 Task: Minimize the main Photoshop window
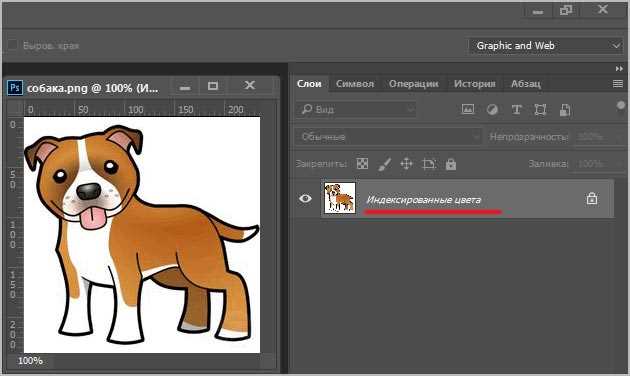538,11
